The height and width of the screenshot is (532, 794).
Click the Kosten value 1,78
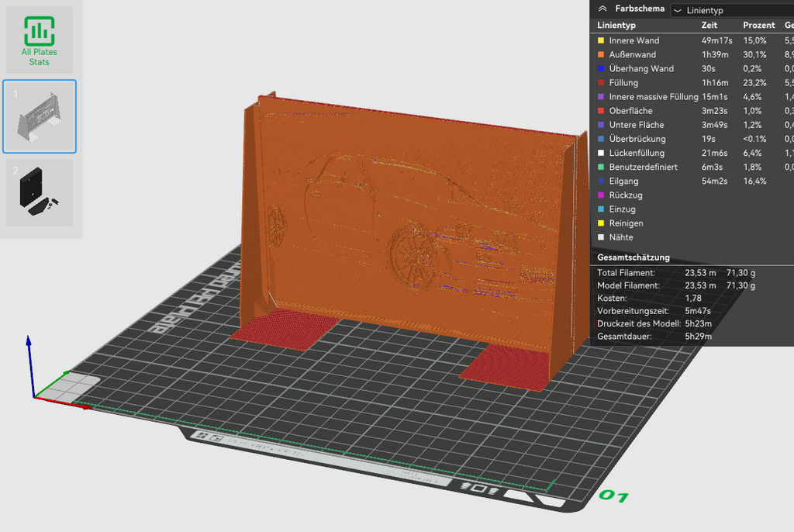pyautogui.click(x=693, y=299)
